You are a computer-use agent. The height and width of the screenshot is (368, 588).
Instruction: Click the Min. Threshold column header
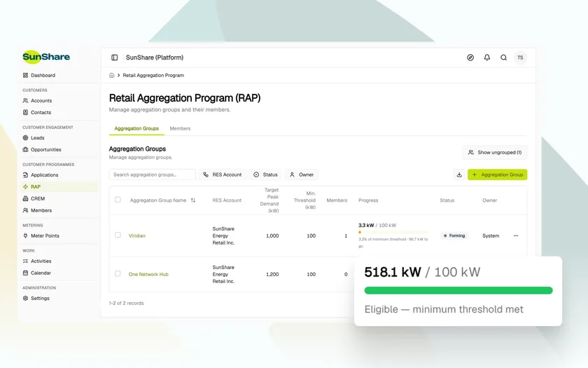point(304,200)
